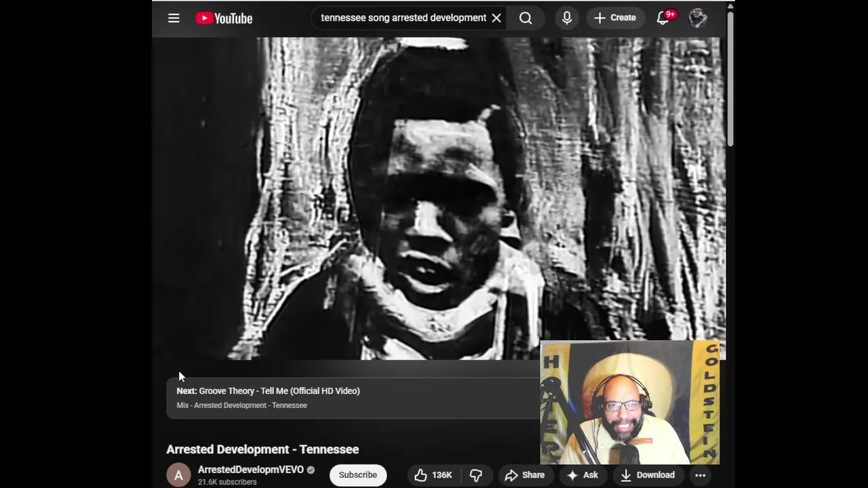Click the page vertical scrollbar

point(730,78)
